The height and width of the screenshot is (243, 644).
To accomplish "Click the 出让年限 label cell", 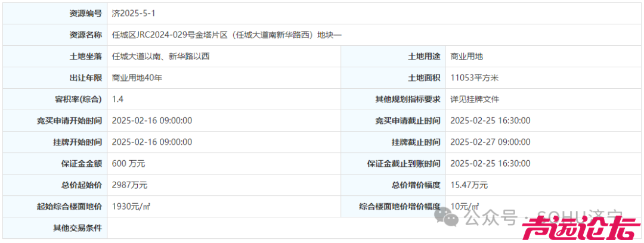I will [55, 78].
